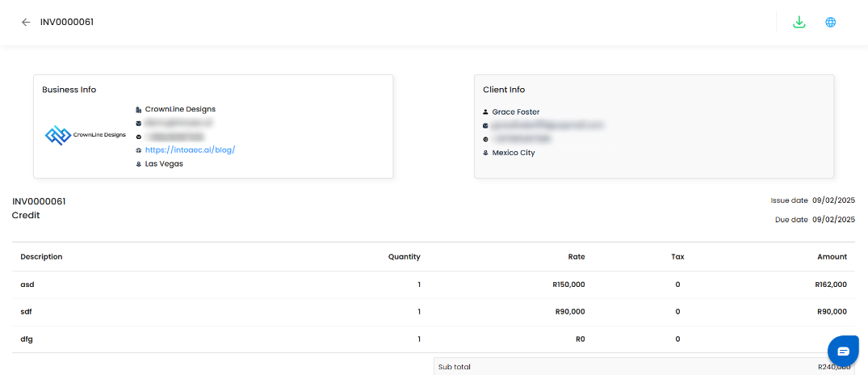868x375 pixels.
Task: Select the sdf line item description
Action: click(27, 312)
